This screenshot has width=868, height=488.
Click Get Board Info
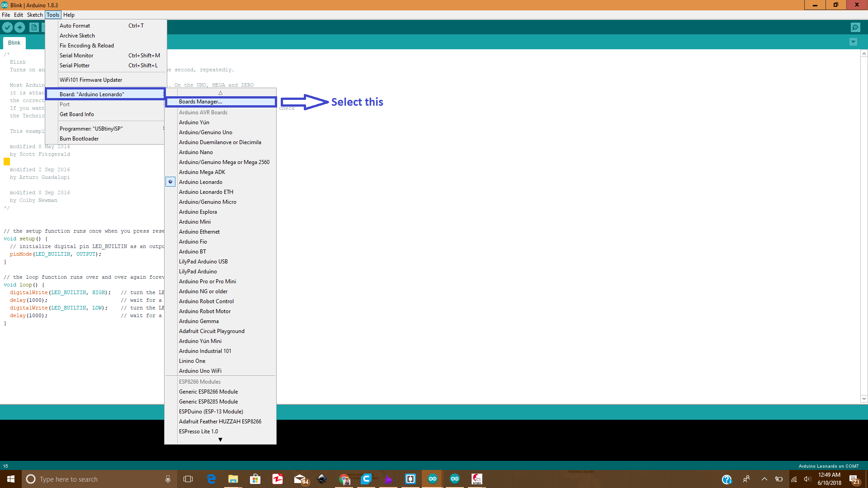(x=77, y=114)
